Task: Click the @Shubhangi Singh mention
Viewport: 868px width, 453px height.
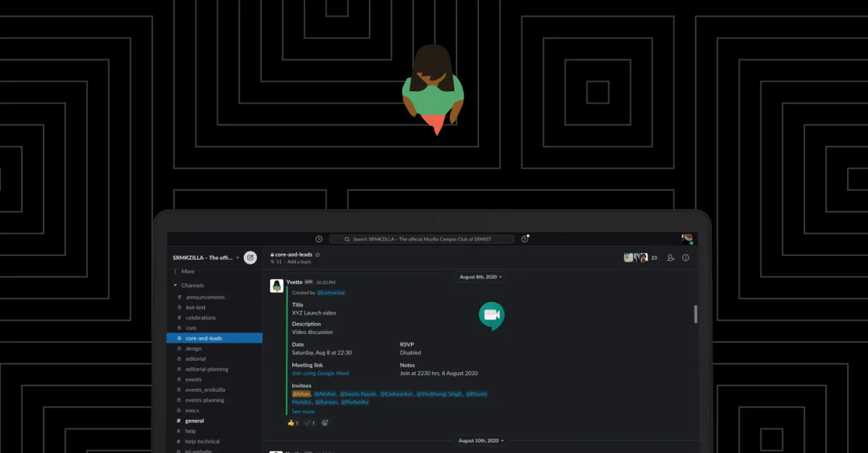Action: click(439, 394)
